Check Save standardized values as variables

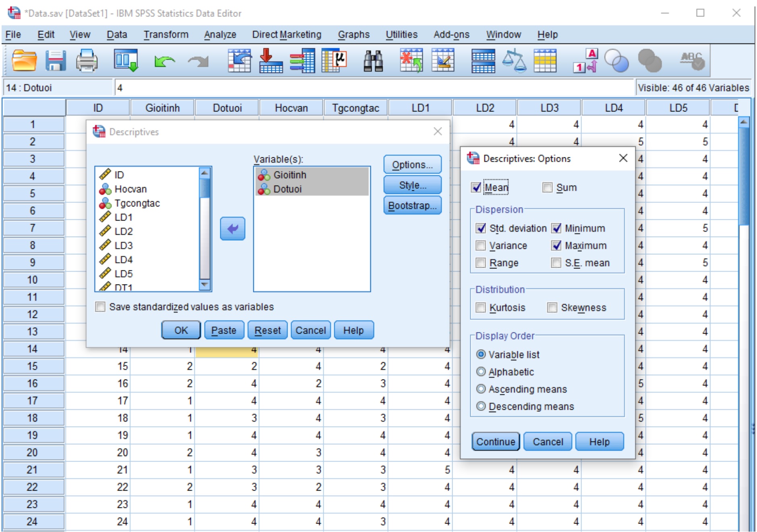pos(100,307)
